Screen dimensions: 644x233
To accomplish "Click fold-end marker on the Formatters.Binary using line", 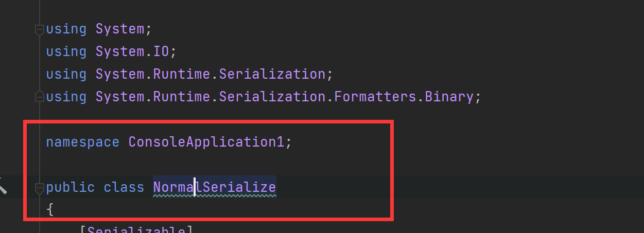I will click(x=39, y=96).
